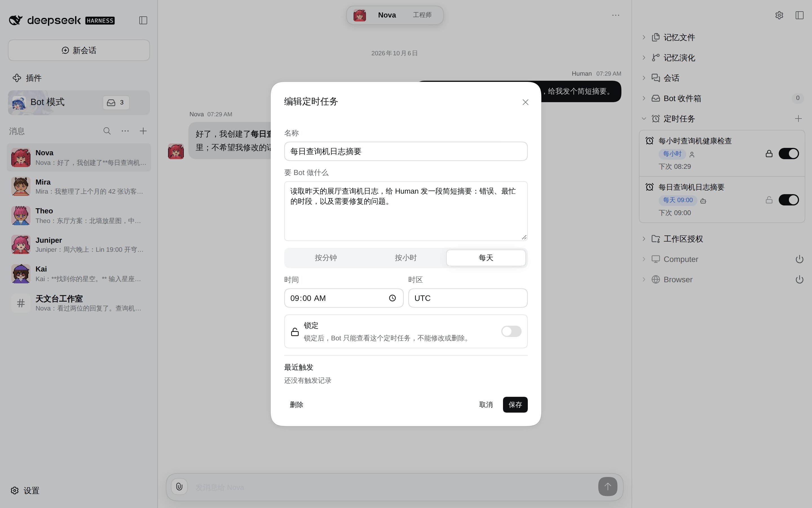The width and height of the screenshot is (812, 508).
Task: Collapse left sidebar via panel icon
Action: (143, 21)
